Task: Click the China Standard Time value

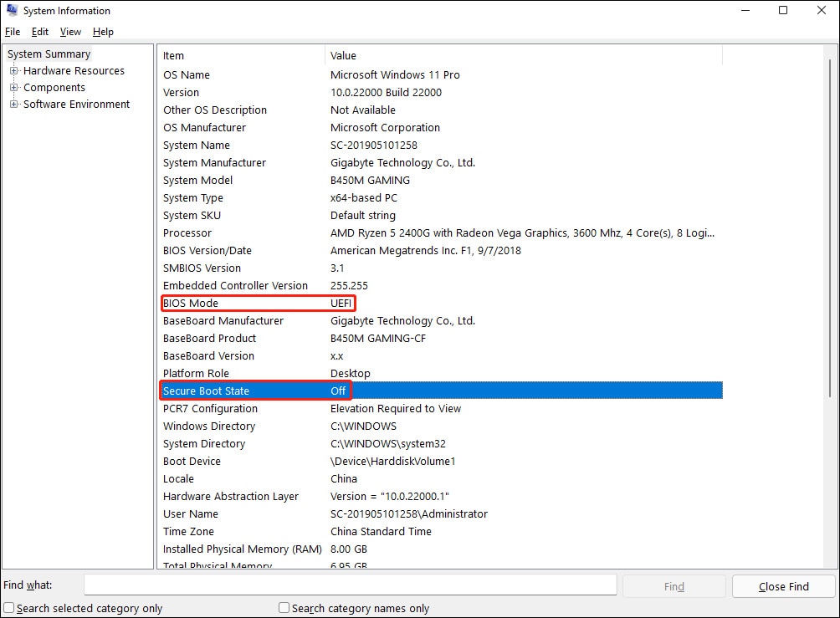Action: coord(381,531)
